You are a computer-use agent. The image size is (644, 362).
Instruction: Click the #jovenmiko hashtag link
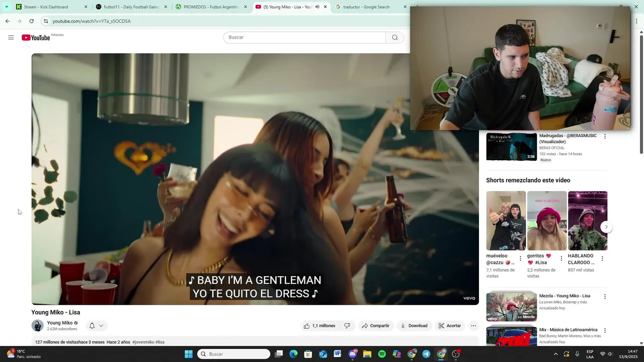(x=143, y=342)
